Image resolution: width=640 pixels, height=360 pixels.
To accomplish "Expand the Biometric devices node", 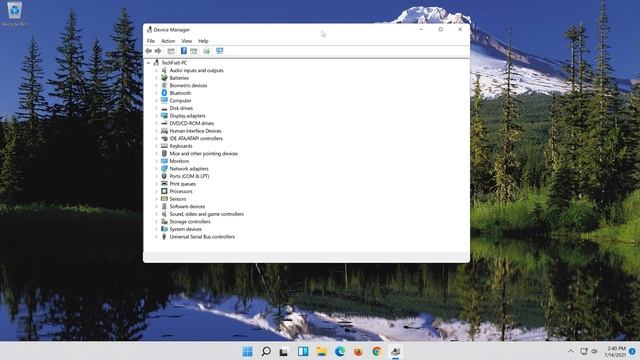I will click(156, 86).
